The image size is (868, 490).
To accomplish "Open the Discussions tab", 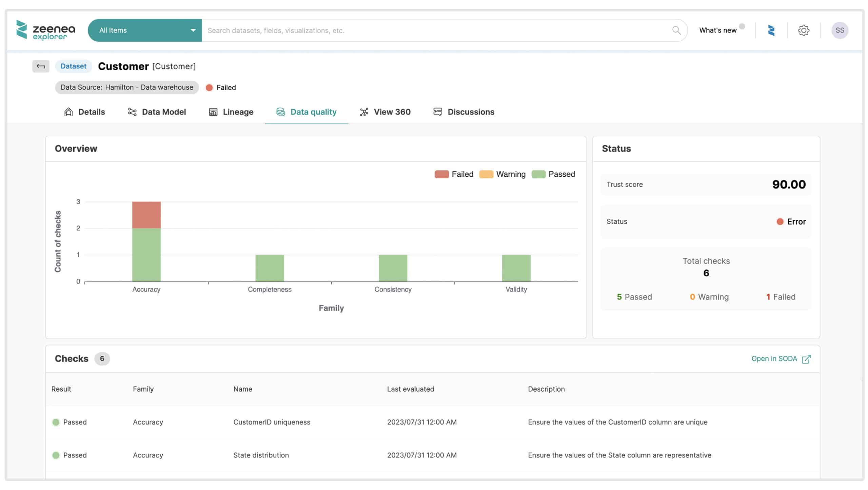I will (464, 112).
